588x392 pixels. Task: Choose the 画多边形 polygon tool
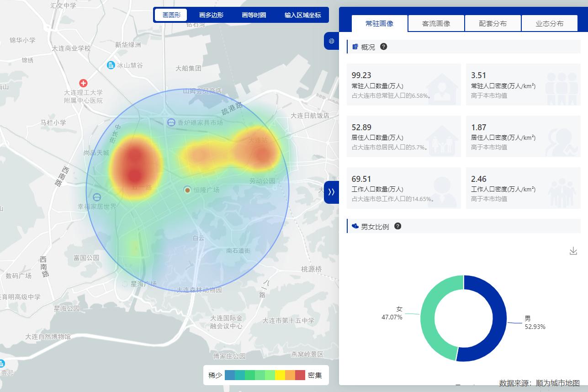(211, 15)
